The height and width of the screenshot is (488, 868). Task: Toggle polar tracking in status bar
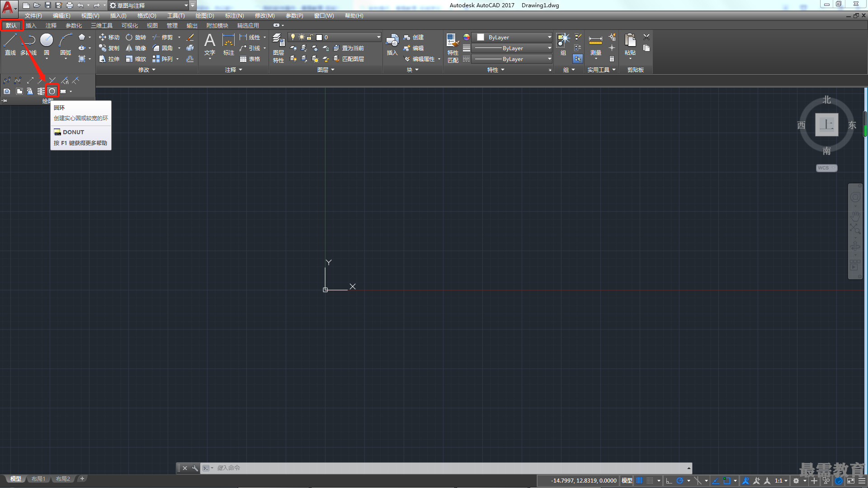(x=679, y=481)
